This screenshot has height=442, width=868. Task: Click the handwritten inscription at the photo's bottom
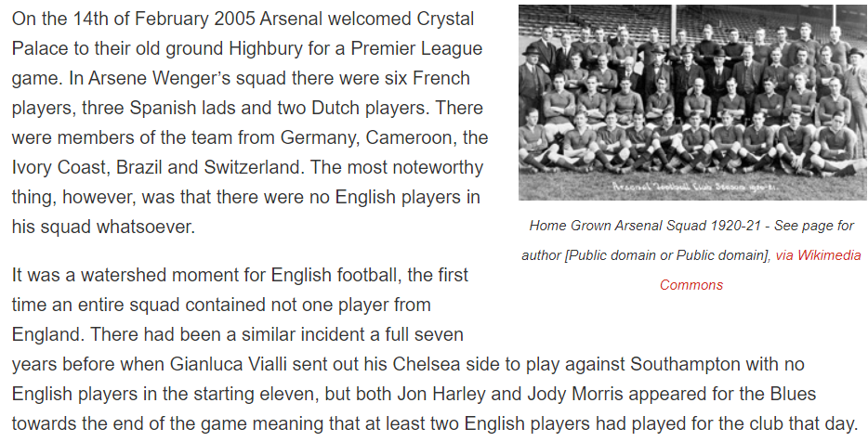pyautogui.click(x=692, y=186)
